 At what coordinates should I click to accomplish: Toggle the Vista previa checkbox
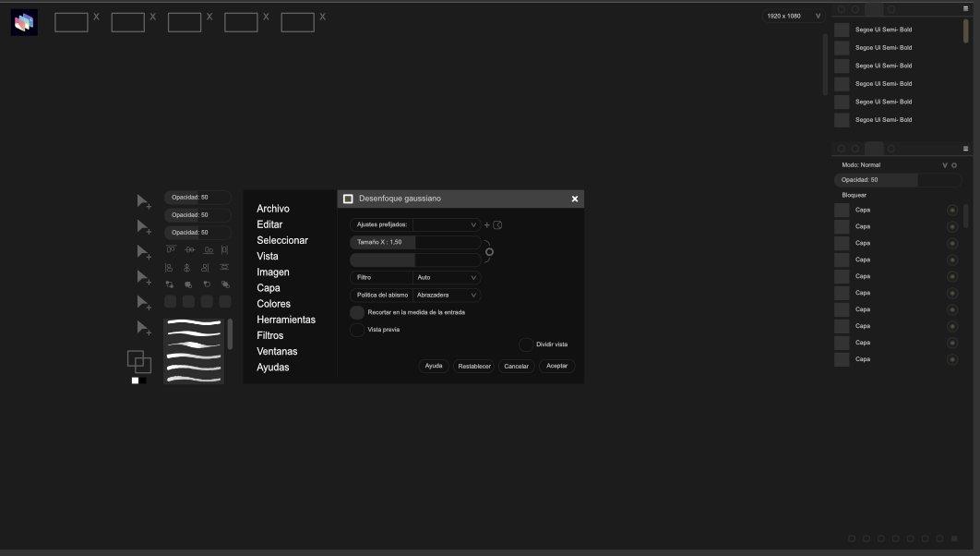pyautogui.click(x=357, y=330)
